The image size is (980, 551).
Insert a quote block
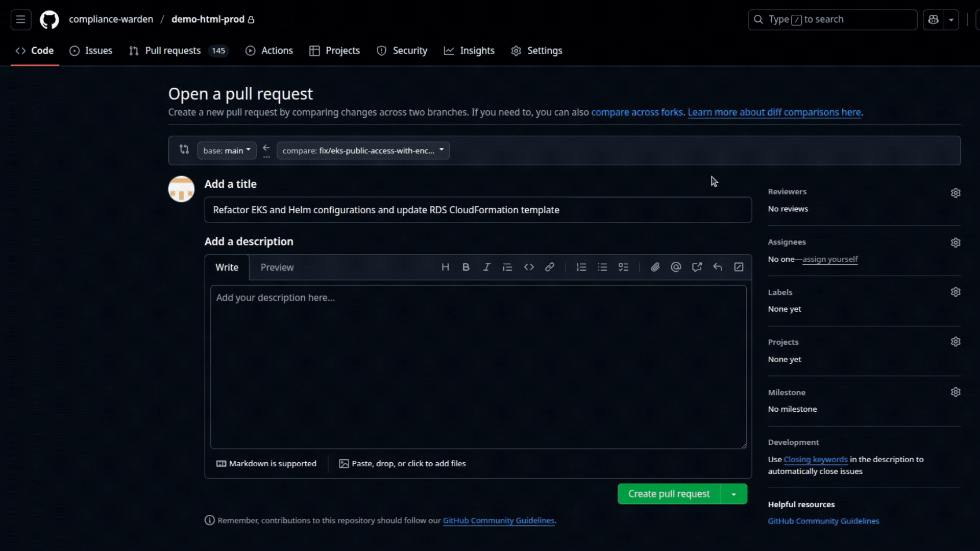[507, 267]
